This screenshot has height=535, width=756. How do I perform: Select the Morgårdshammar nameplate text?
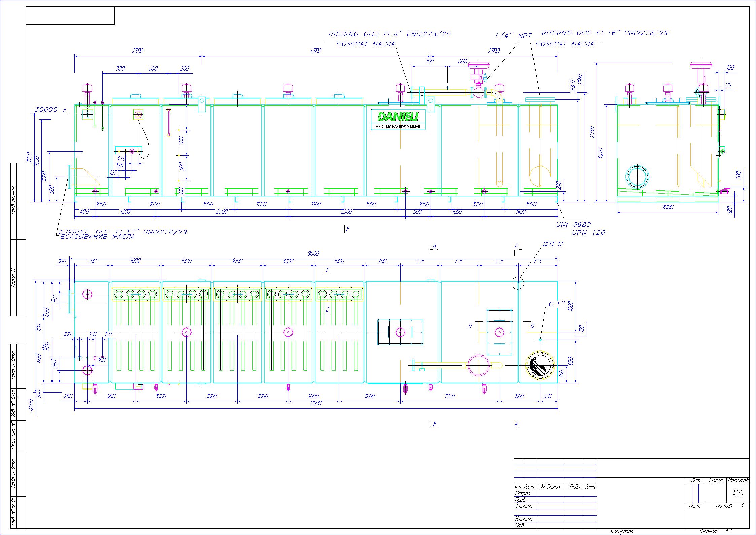click(x=398, y=127)
